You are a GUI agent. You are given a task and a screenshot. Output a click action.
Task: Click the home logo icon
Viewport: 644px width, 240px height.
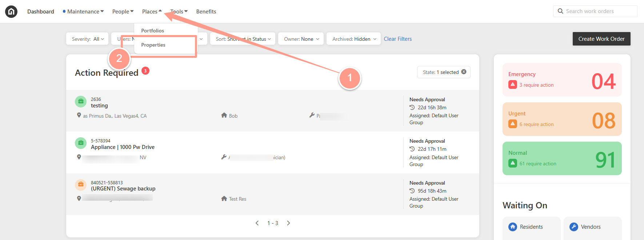11,12
